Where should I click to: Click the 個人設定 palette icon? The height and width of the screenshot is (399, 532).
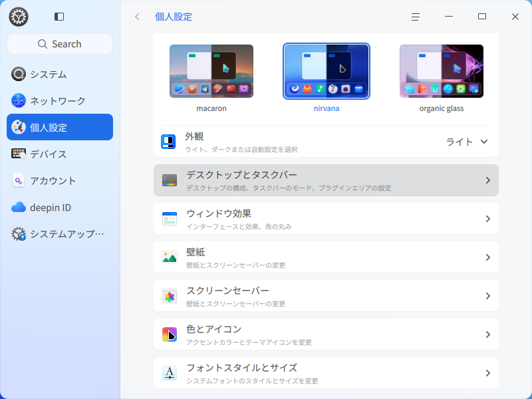click(19, 127)
